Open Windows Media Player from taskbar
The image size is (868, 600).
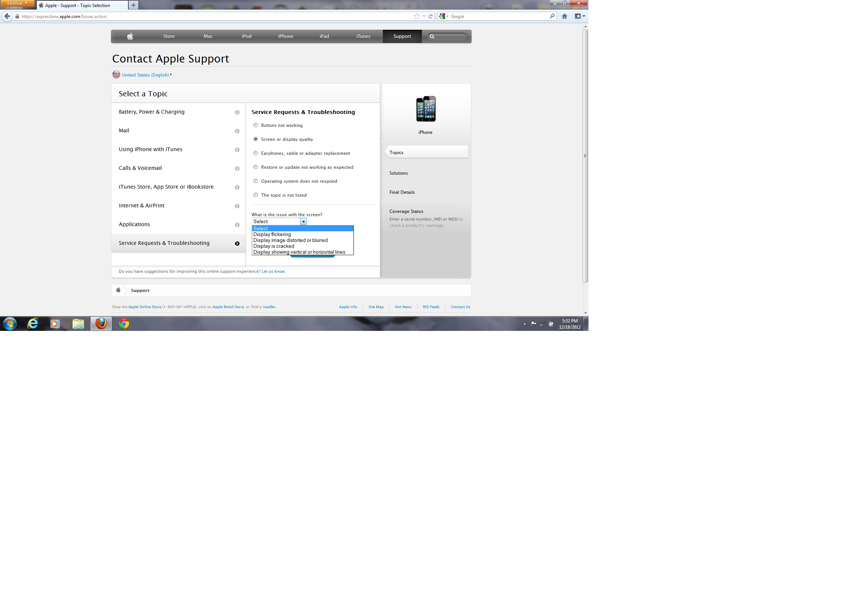(x=55, y=324)
